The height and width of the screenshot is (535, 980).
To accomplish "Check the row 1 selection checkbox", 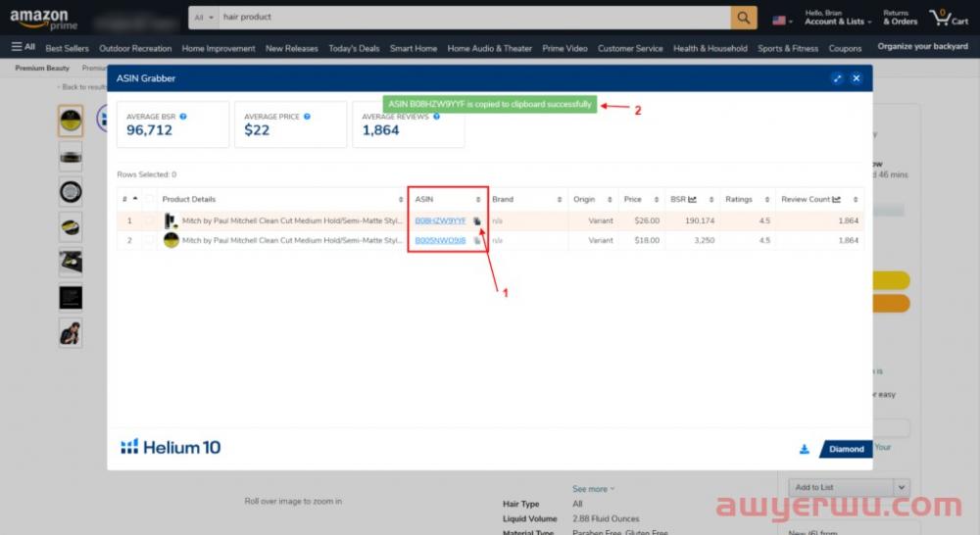I will (x=149, y=220).
